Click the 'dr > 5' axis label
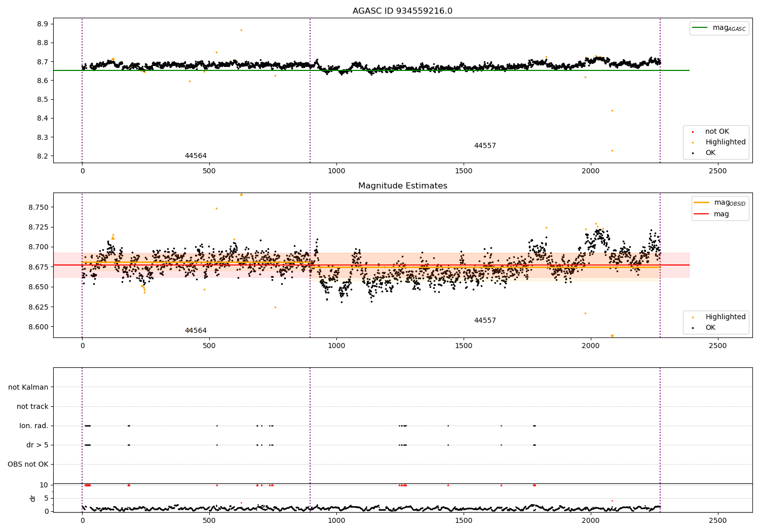 37,445
